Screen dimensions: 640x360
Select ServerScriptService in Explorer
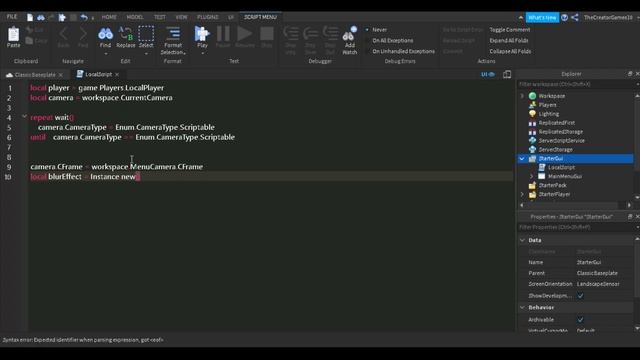coord(561,141)
